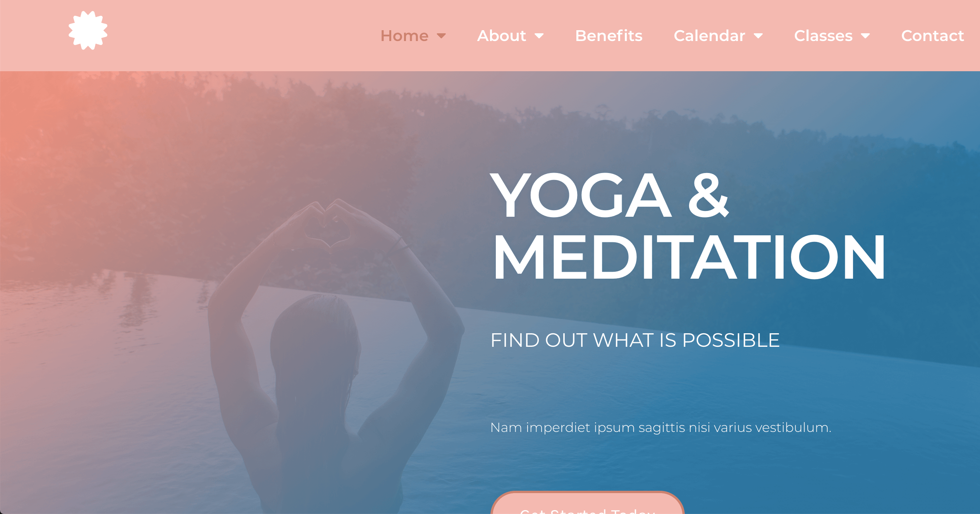The image size is (980, 514).
Task: Expand the Home menu caret arrow
Action: [x=441, y=36]
